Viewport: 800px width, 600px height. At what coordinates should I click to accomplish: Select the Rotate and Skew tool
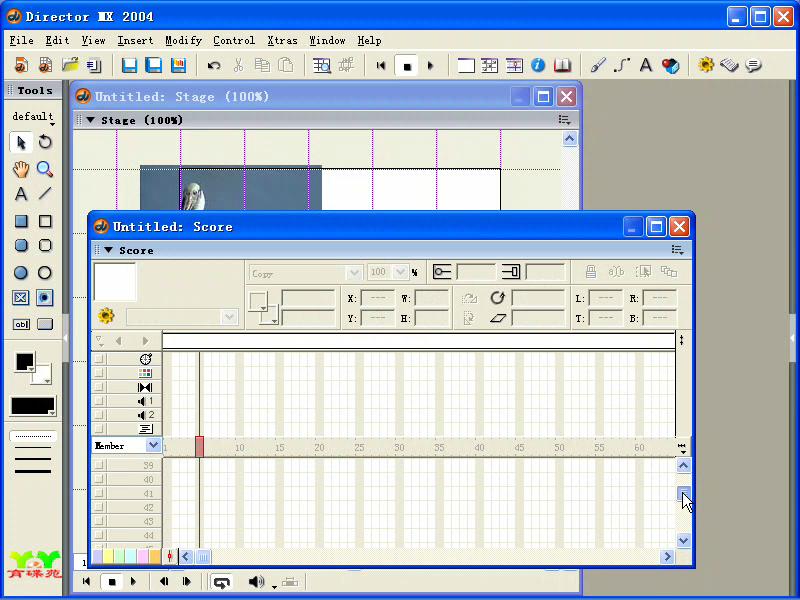click(45, 142)
